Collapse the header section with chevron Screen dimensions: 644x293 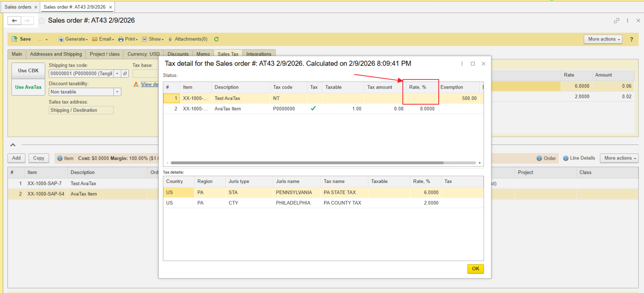[13, 145]
